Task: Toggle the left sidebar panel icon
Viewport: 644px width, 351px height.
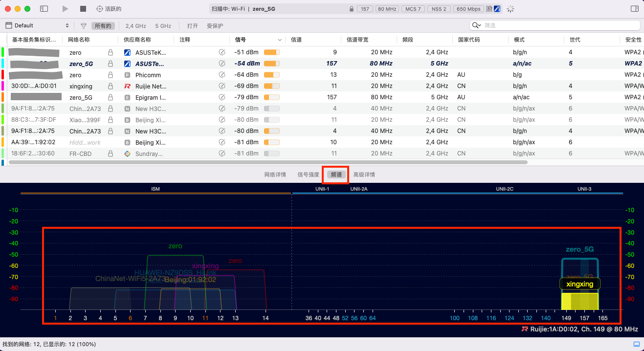Action: [x=44, y=9]
